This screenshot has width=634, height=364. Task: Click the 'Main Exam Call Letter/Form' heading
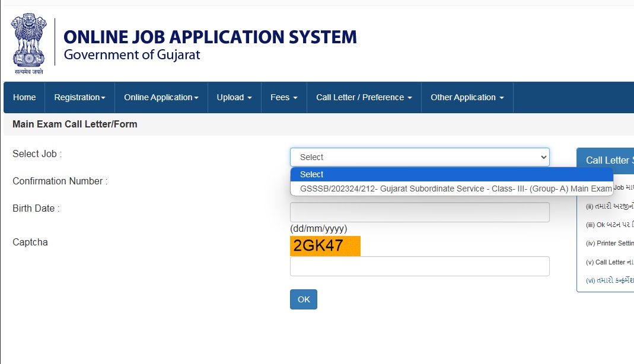(x=75, y=124)
